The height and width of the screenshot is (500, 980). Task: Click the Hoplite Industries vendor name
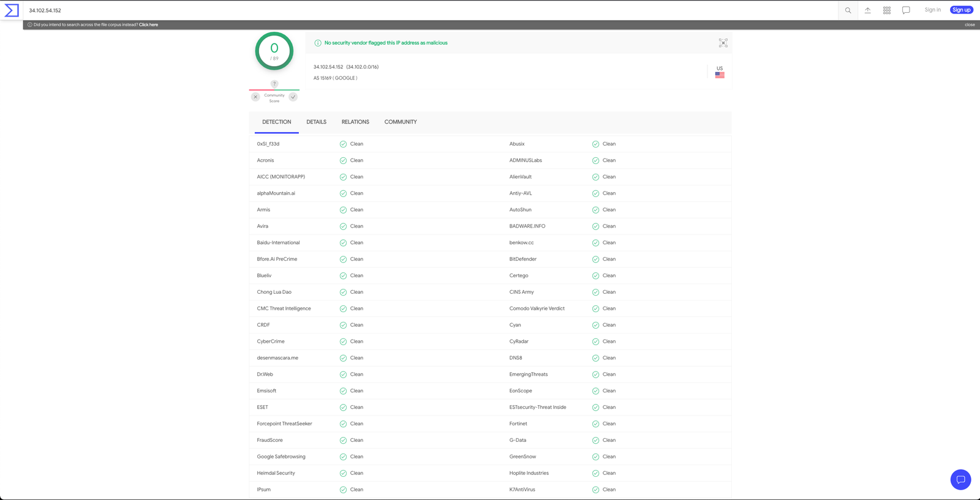click(x=529, y=473)
